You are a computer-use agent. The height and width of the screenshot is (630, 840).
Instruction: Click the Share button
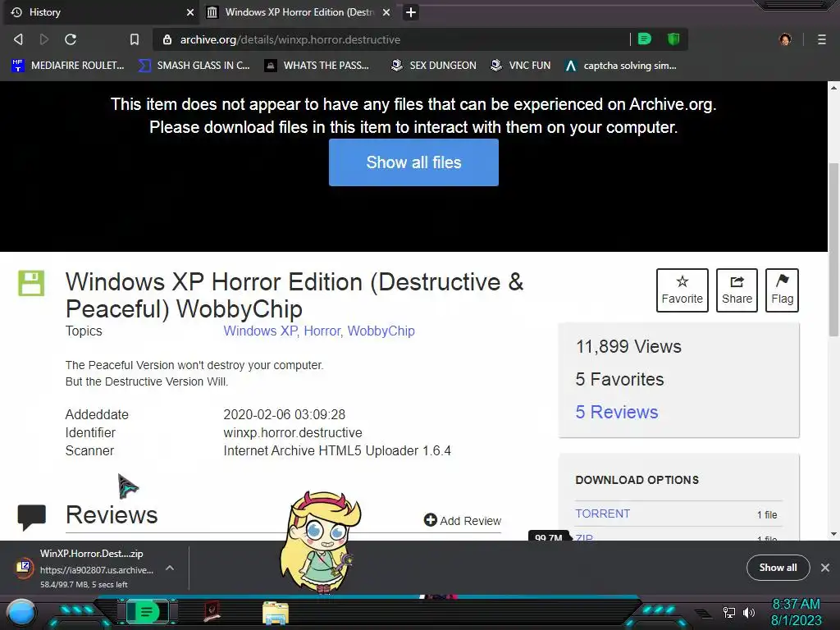737,290
